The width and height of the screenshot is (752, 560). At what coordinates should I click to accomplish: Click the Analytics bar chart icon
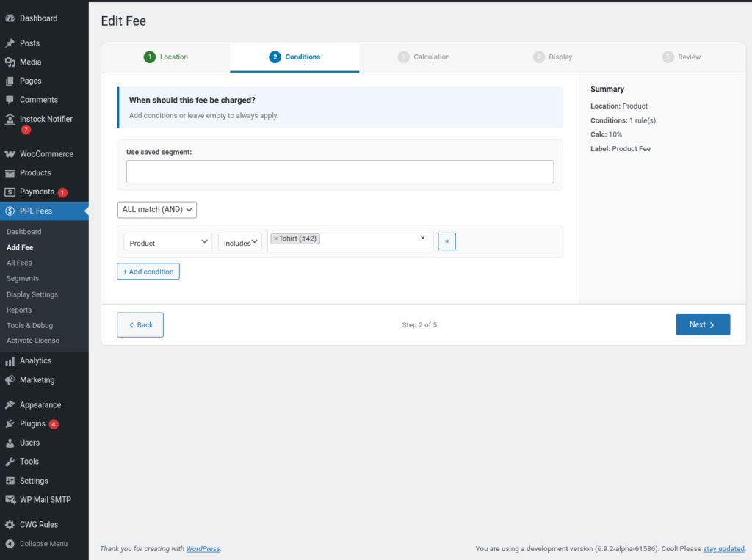tap(10, 360)
